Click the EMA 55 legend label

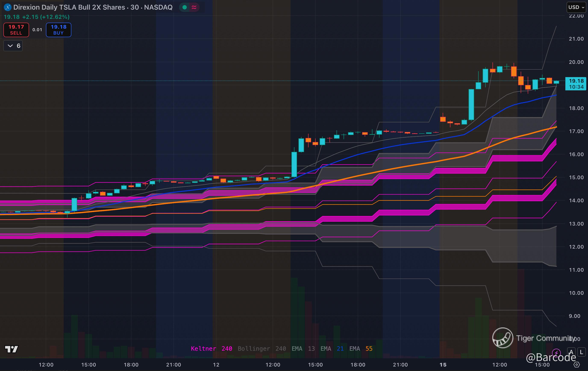pos(361,349)
